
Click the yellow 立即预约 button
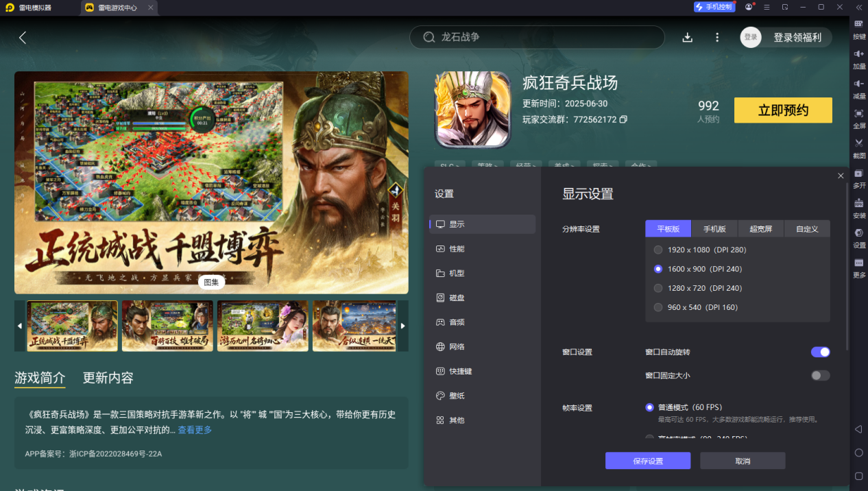[x=783, y=110]
